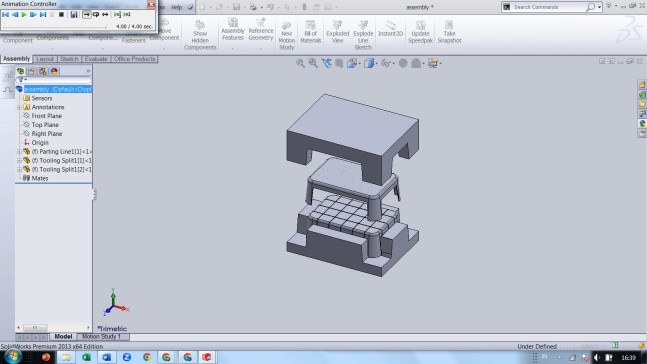647x364 pixels.
Task: Insert Bill of Materials
Action: [x=310, y=32]
